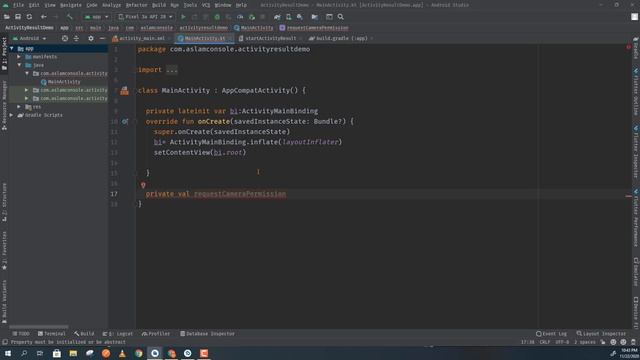Click the Sync Project with Gradle icon
The width and height of the screenshot is (640, 360).
[x=277, y=17]
